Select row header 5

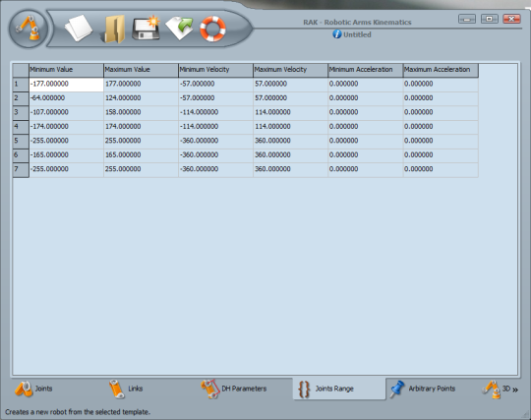pos(21,142)
